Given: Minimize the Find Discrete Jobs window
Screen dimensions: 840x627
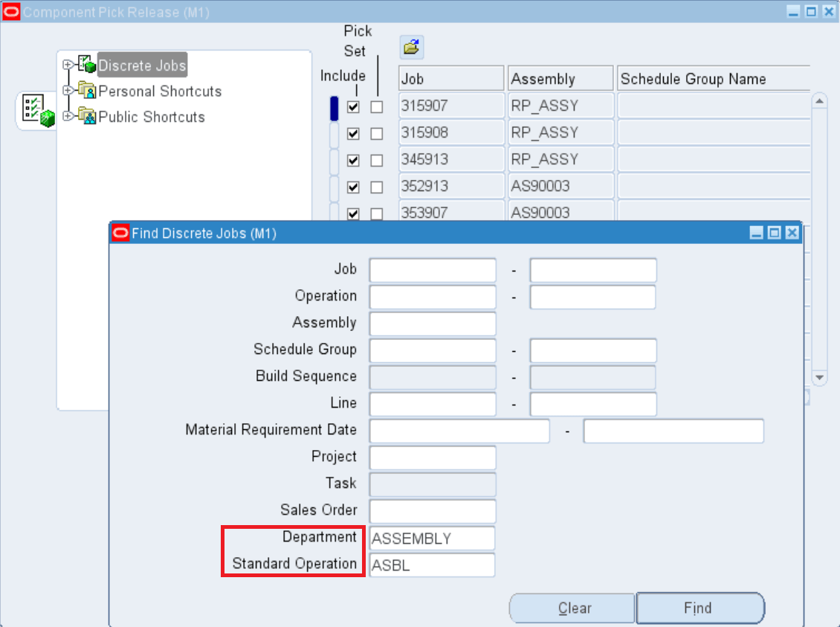Looking at the screenshot, I should [756, 233].
